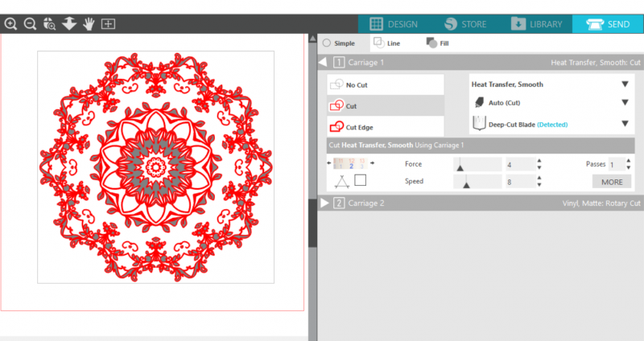Open the Auto (Cut) action dropdown
The height and width of the screenshot is (341, 644).
pos(624,102)
